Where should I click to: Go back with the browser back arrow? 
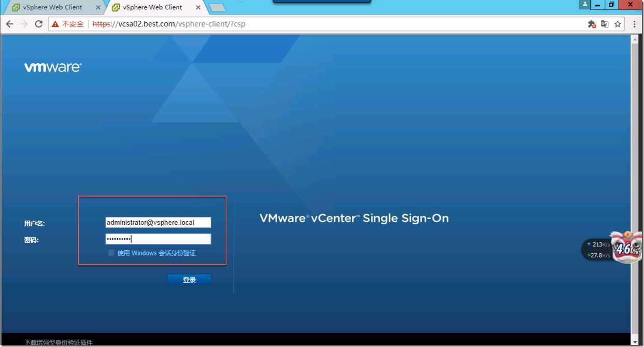click(10, 24)
